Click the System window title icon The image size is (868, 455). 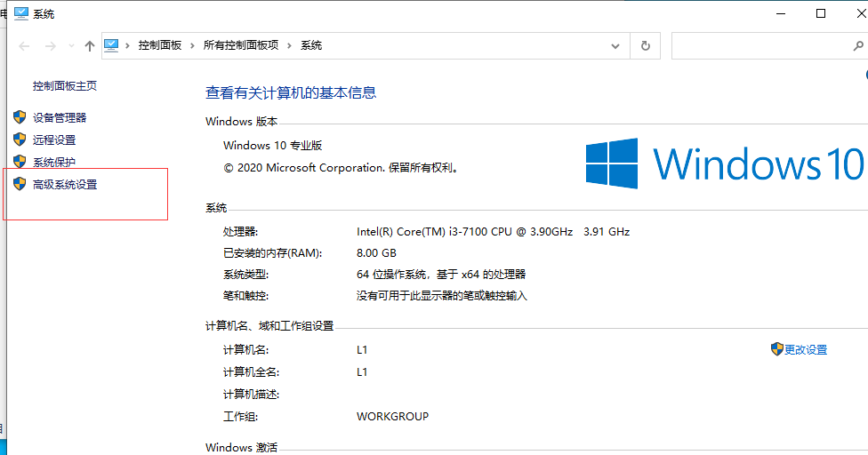pos(21,13)
